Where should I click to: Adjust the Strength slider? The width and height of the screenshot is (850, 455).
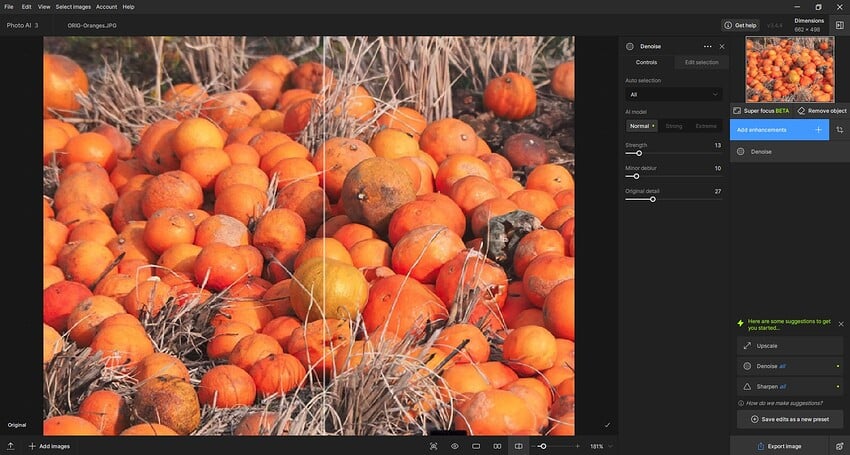coord(639,153)
